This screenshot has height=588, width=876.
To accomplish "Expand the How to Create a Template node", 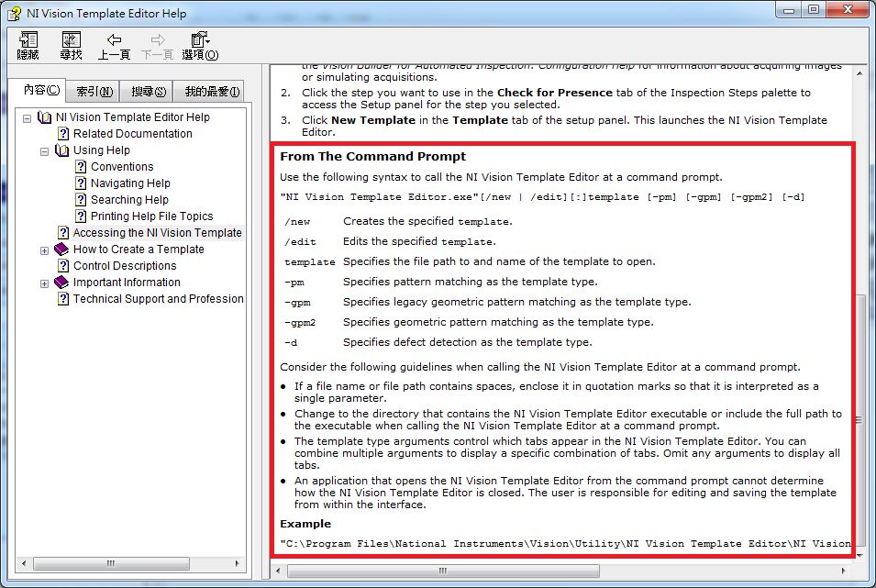I will [45, 250].
